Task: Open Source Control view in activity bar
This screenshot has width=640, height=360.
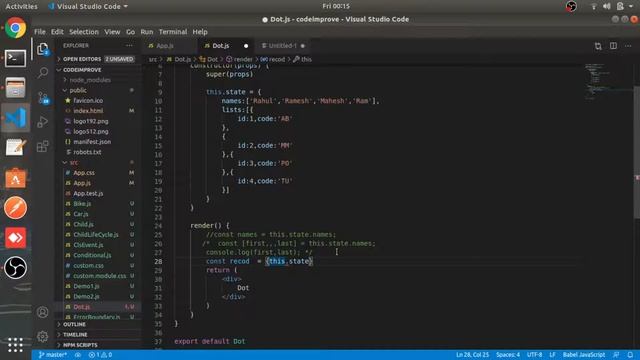Action: click(43, 98)
